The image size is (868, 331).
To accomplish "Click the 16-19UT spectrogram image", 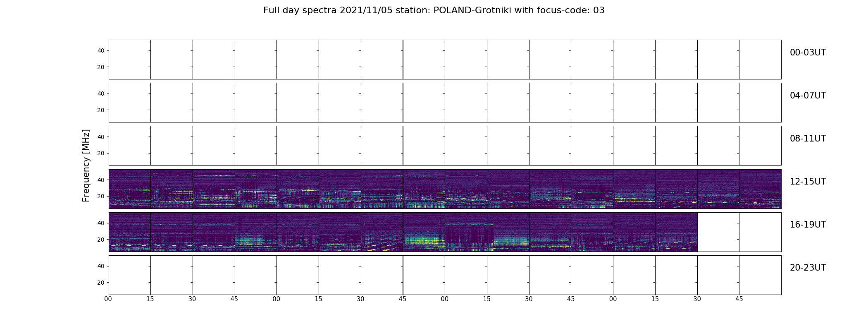I will [403, 232].
